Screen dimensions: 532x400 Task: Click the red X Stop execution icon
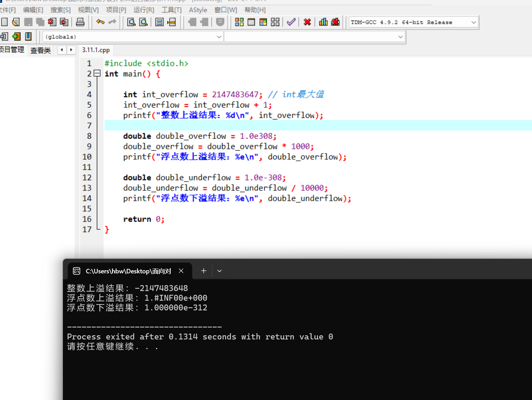307,22
